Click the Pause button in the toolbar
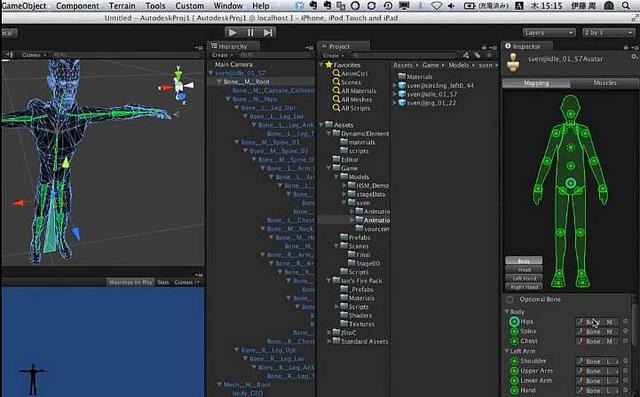This screenshot has height=397, width=640. coord(251,32)
